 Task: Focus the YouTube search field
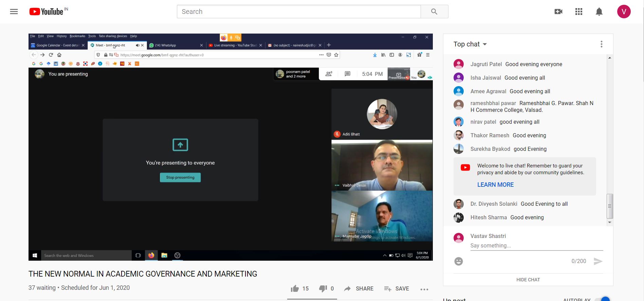point(299,12)
